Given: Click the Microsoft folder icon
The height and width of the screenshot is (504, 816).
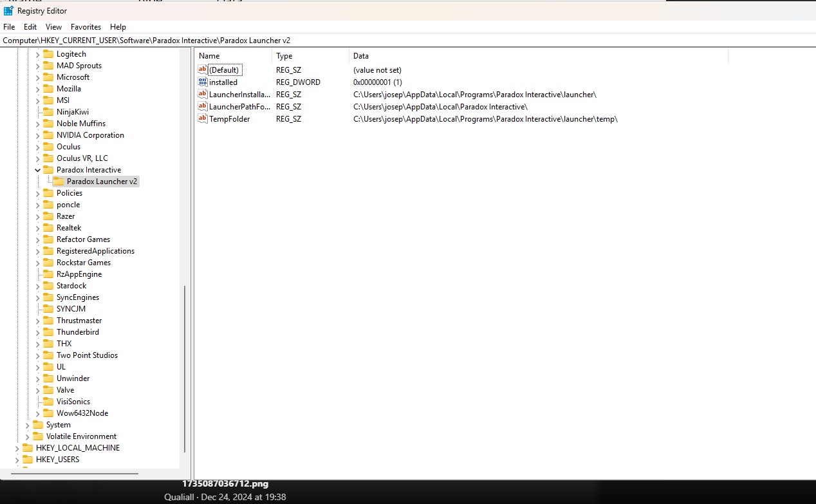Looking at the screenshot, I should (x=48, y=77).
